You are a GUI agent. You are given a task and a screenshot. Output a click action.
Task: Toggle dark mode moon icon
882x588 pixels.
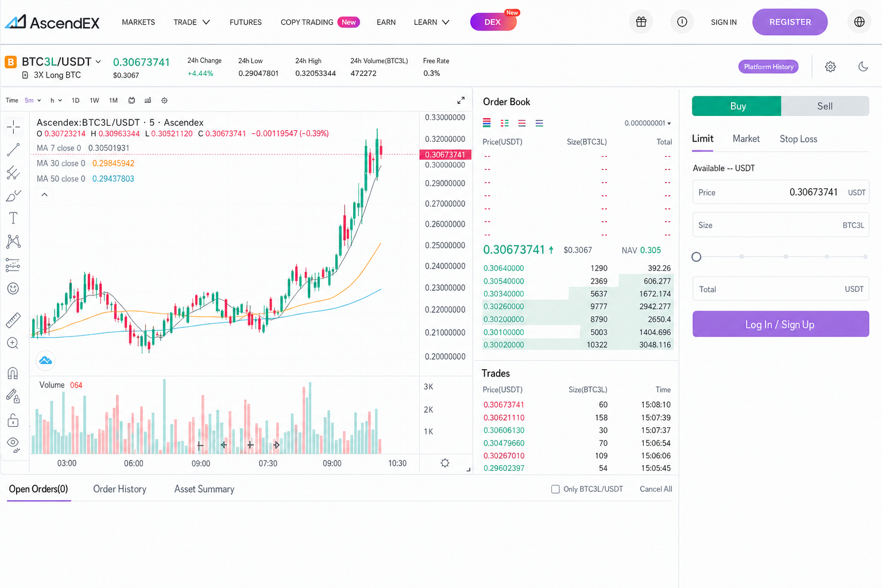coord(863,67)
